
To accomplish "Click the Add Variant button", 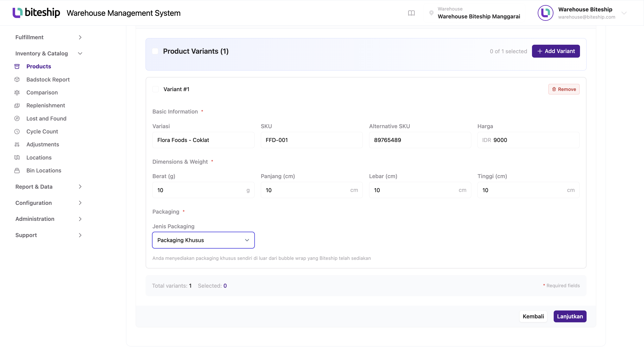I will (x=556, y=51).
